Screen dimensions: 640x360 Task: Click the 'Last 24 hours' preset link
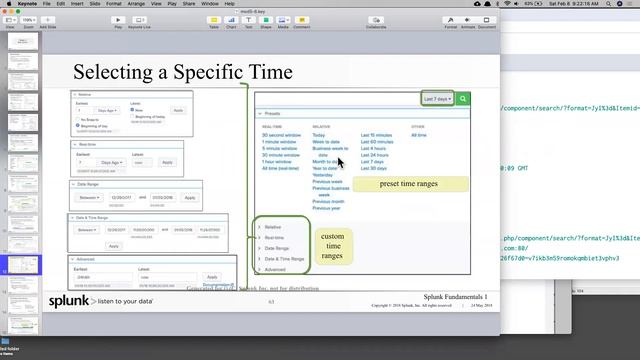375,155
